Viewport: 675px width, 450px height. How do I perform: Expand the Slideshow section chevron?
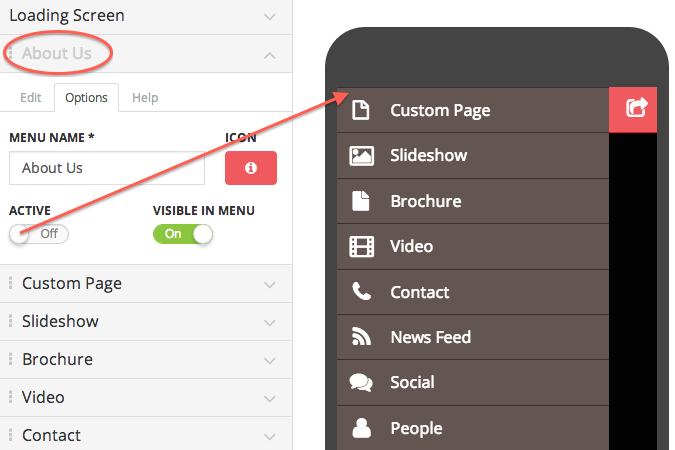(x=269, y=322)
